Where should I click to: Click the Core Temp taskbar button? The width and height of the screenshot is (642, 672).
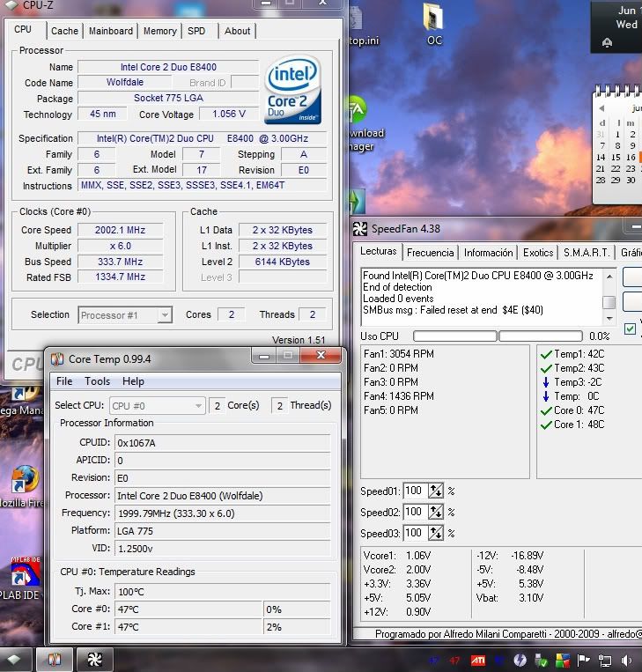pyautogui.click(x=54, y=660)
